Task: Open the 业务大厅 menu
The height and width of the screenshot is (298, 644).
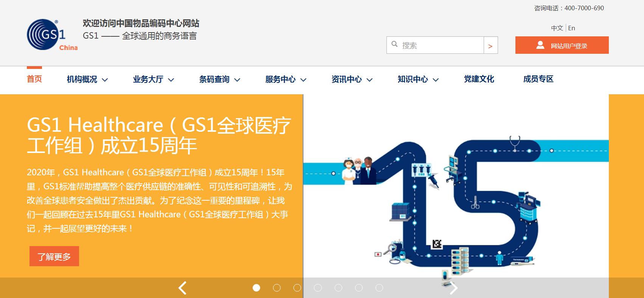Action: coord(148,79)
